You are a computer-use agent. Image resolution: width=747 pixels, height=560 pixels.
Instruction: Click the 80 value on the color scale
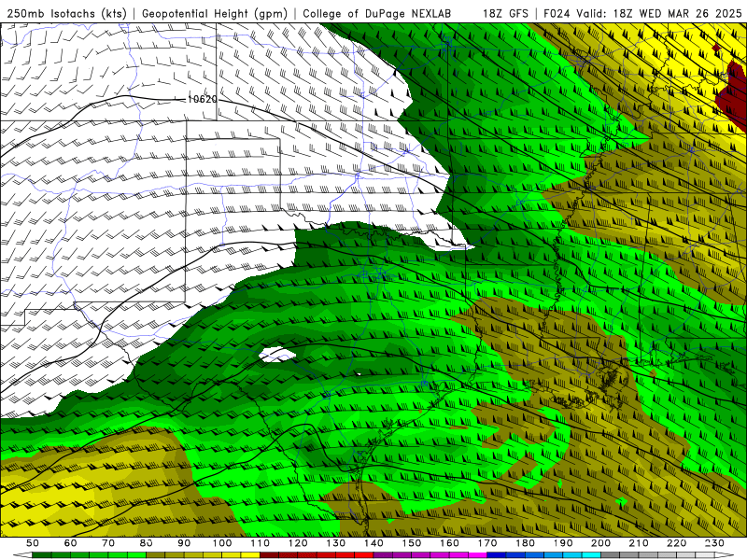tap(147, 543)
